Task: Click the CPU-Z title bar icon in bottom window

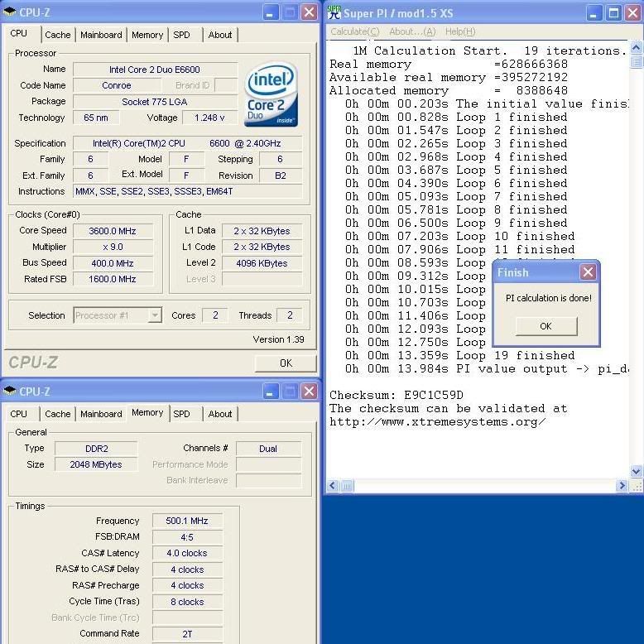Action: click(x=9, y=391)
